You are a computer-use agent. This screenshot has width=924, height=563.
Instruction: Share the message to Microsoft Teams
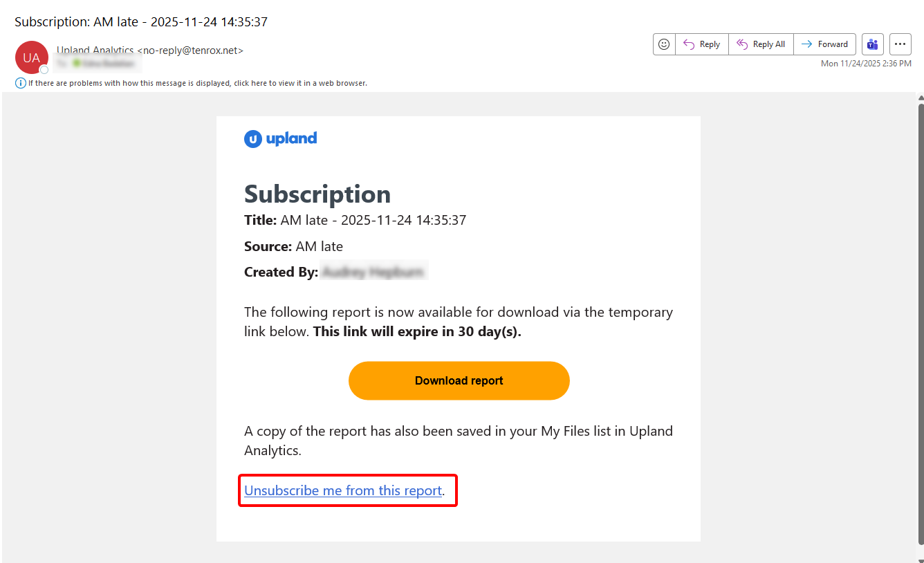[873, 44]
